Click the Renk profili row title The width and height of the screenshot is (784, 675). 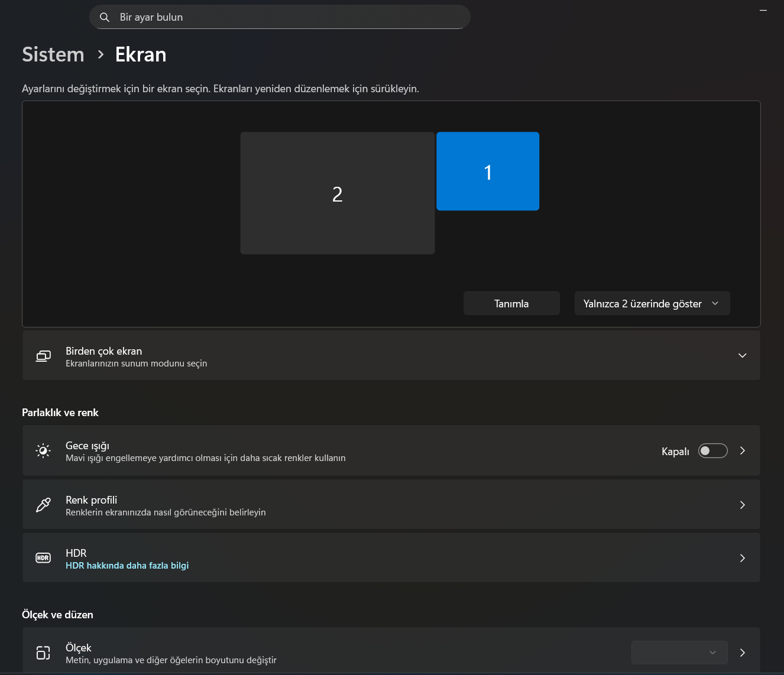(92, 499)
